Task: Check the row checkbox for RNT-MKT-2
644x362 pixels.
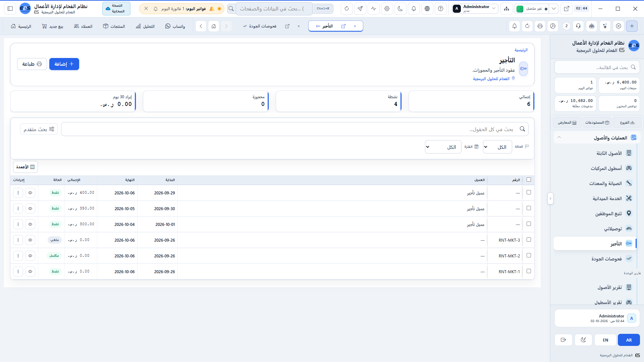Action: coord(529,255)
